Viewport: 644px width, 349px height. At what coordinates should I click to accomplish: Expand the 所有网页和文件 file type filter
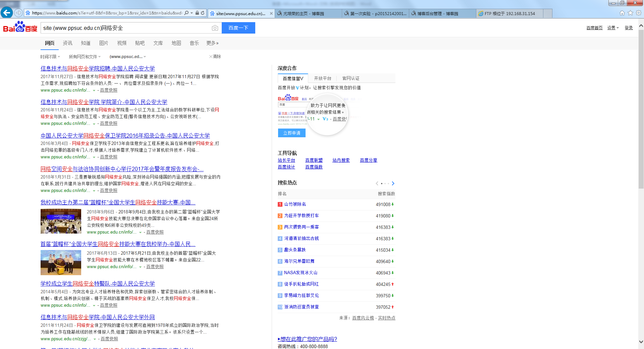85,57
